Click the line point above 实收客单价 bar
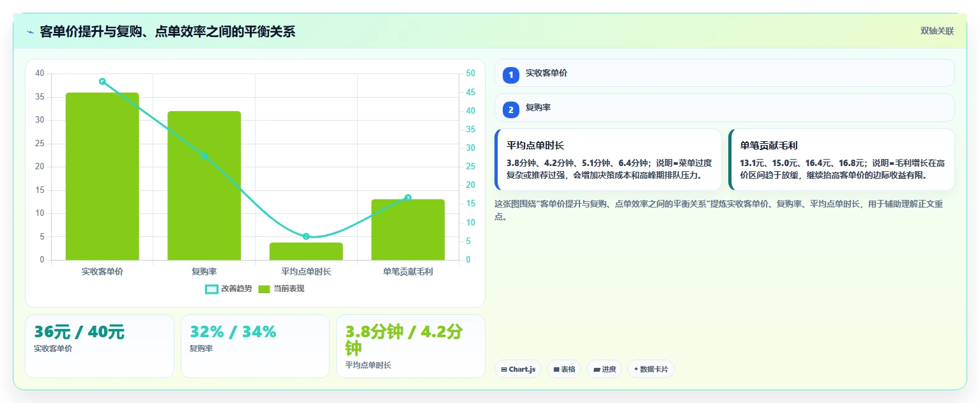Image resolution: width=980 pixels, height=403 pixels. coord(102,81)
